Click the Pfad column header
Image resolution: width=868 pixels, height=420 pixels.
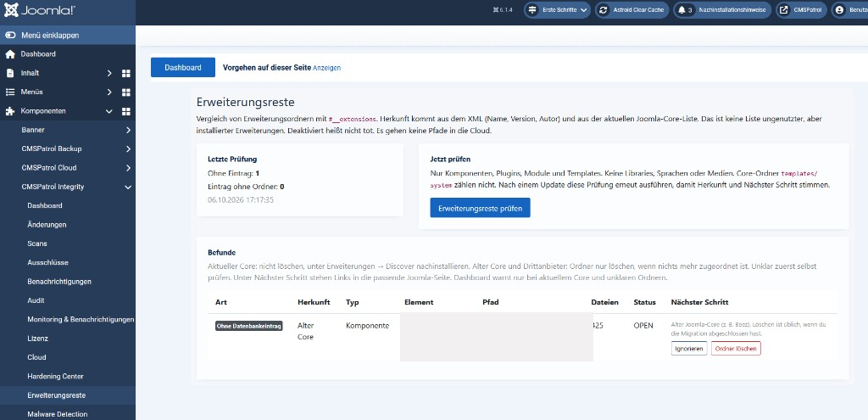pos(491,303)
